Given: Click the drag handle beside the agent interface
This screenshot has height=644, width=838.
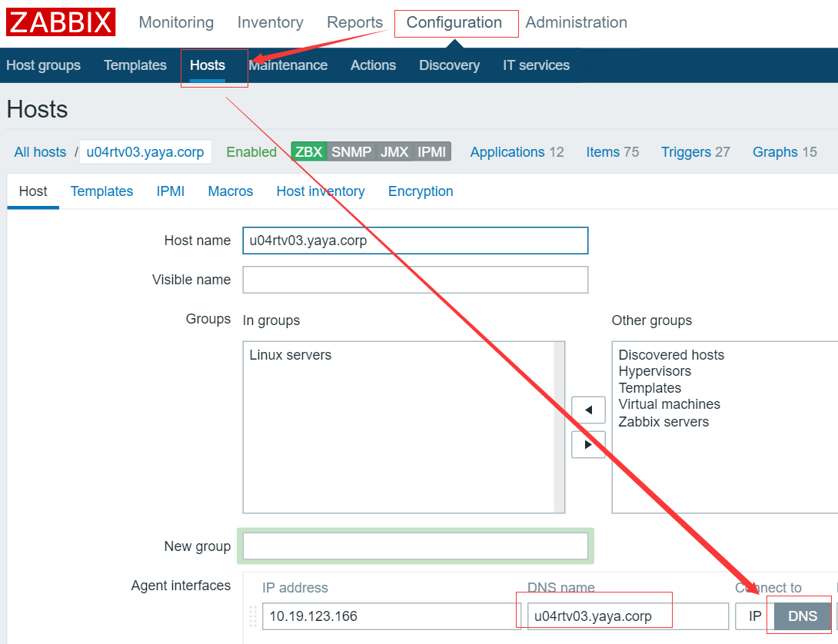Looking at the screenshot, I should 252,616.
